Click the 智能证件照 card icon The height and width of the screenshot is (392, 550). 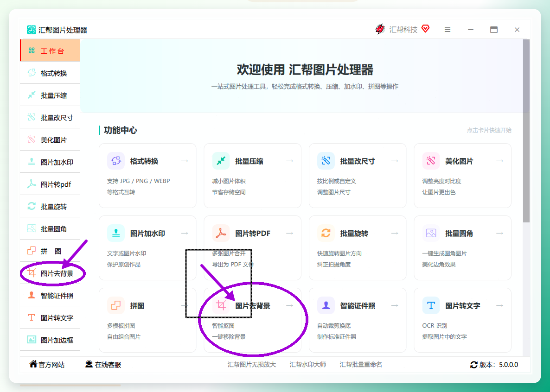point(326,305)
